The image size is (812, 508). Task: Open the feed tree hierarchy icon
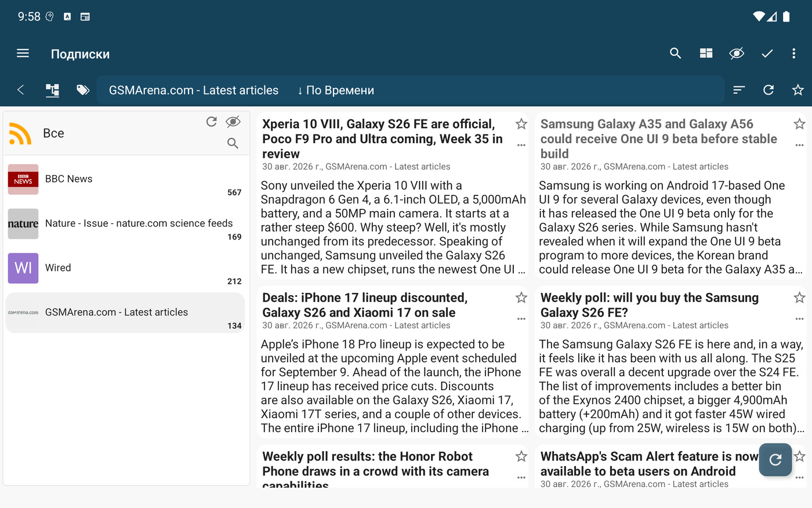click(x=52, y=90)
